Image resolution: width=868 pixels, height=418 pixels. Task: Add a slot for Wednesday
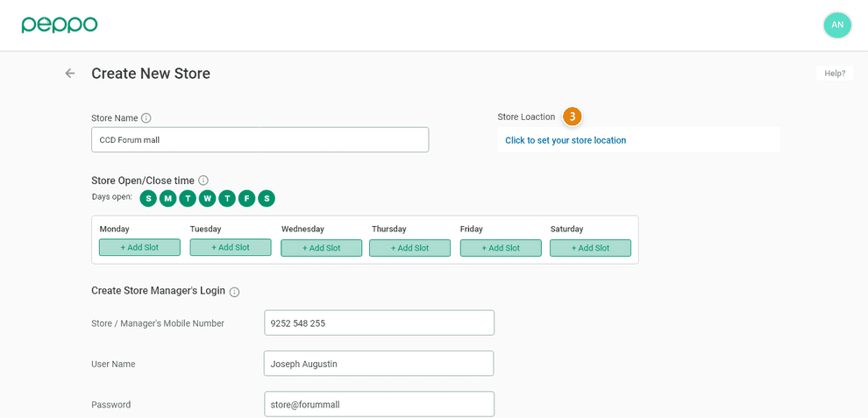[321, 248]
